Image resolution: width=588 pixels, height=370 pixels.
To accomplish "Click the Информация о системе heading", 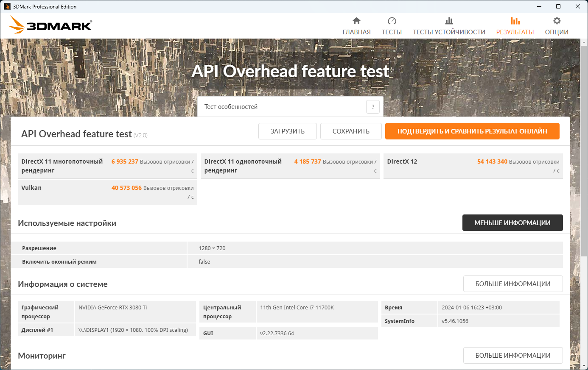I will (63, 284).
